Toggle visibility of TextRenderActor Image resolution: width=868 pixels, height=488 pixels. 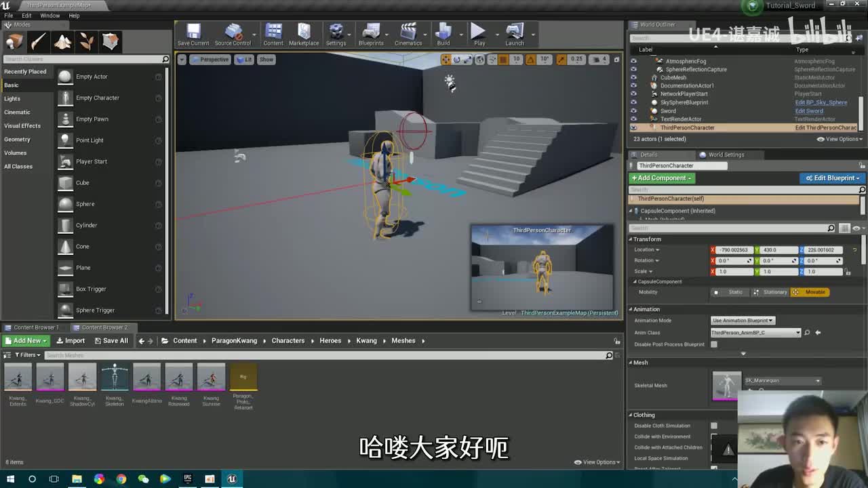click(x=633, y=119)
